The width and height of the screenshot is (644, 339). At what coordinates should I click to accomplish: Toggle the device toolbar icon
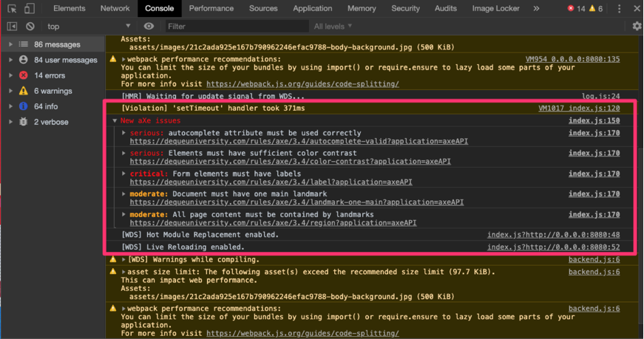[x=29, y=9]
